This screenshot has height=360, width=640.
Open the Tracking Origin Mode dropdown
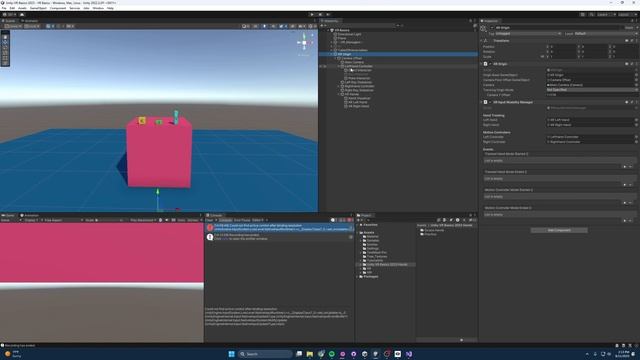pos(591,90)
